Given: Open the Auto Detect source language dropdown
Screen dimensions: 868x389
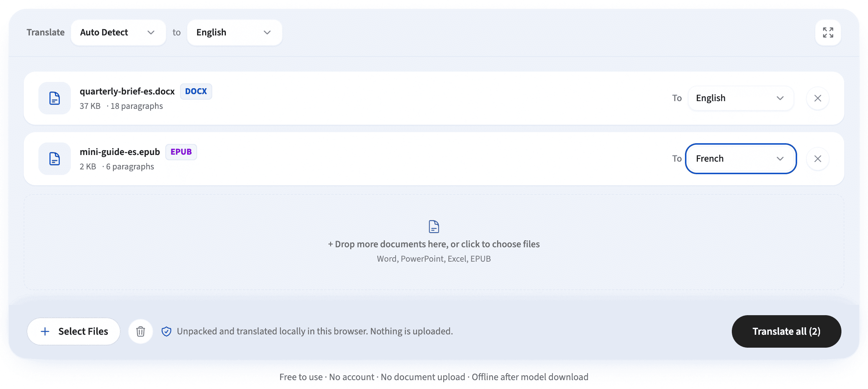Looking at the screenshot, I should 118,32.
